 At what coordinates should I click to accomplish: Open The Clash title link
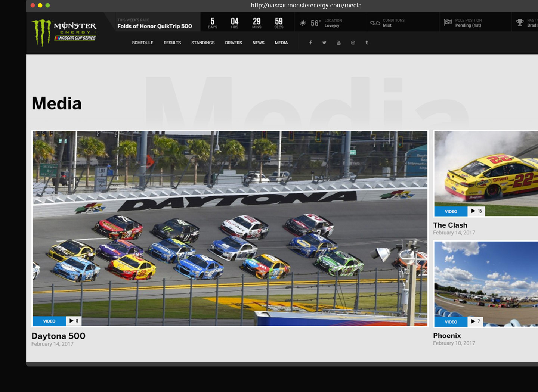[x=450, y=225]
